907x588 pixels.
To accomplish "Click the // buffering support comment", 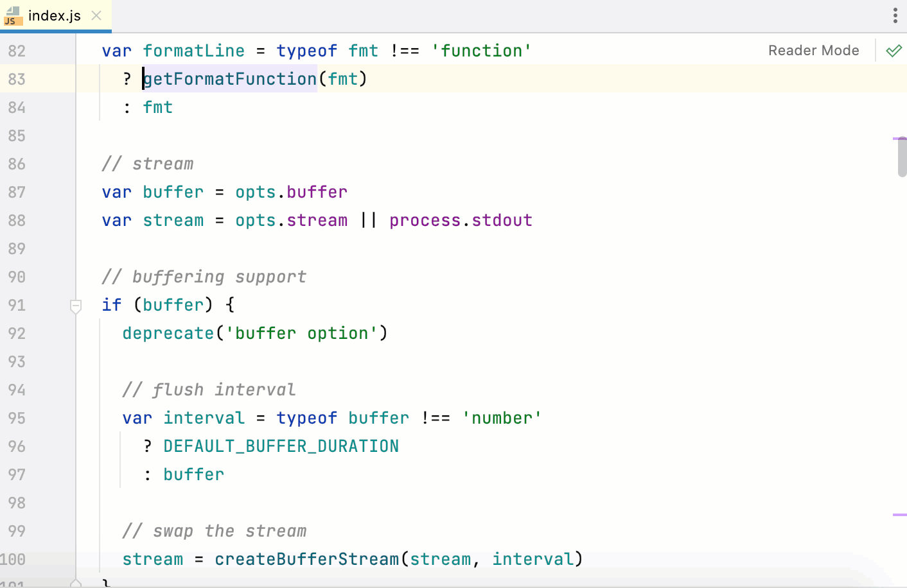I will pyautogui.click(x=204, y=276).
